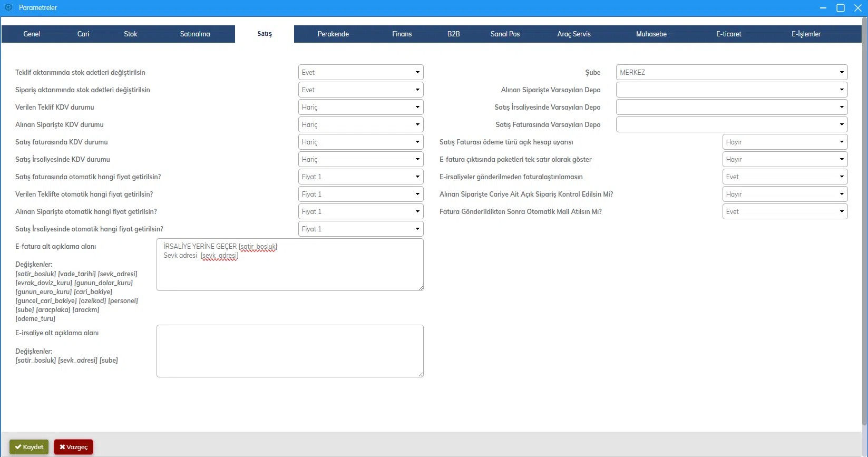Viewport: 868px width, 457px height.
Task: Select the Araç Servis tab
Action: 573,34
